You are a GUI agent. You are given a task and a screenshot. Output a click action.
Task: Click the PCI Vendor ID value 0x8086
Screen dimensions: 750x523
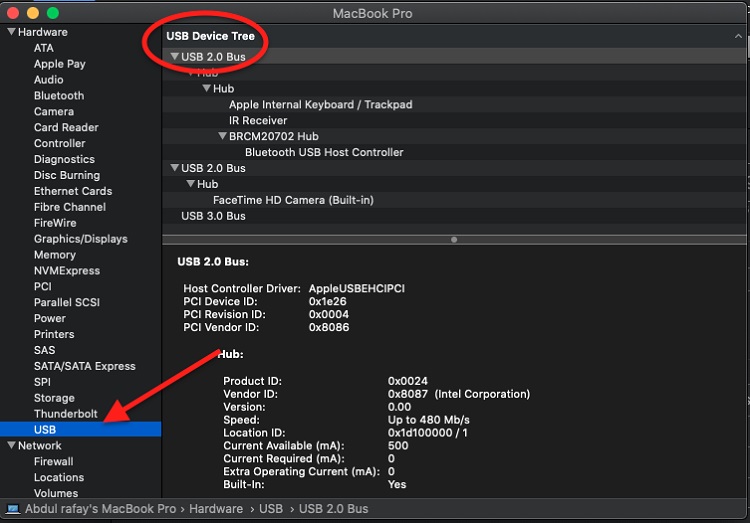pyautogui.click(x=329, y=327)
